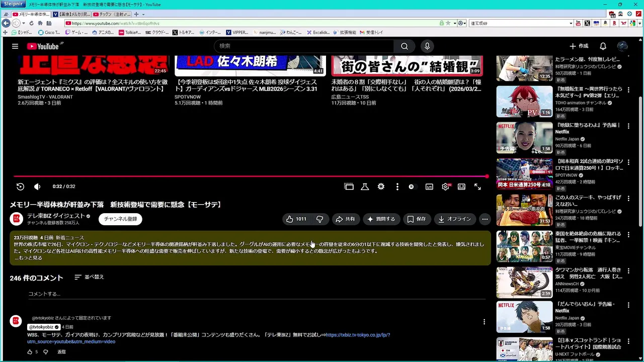Switch to theater mode

[x=461, y=187]
